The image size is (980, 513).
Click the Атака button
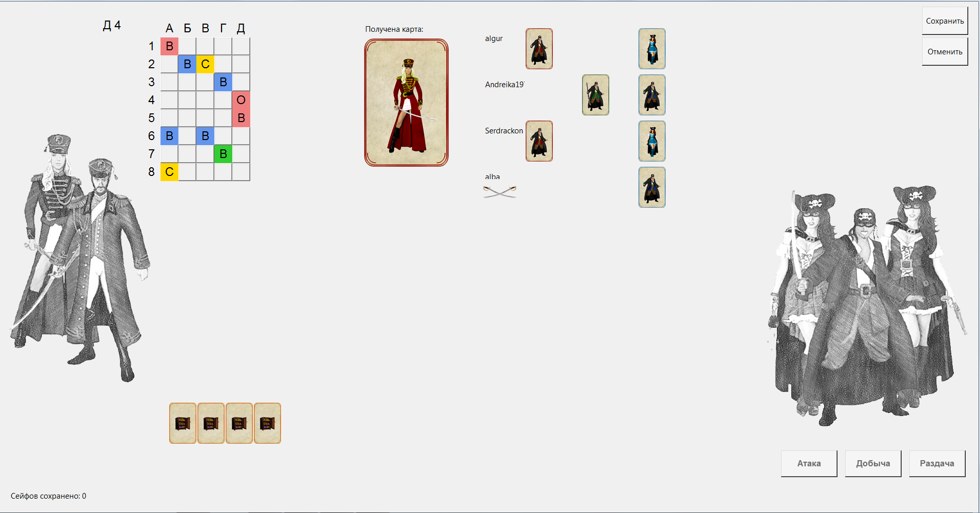[x=809, y=463]
